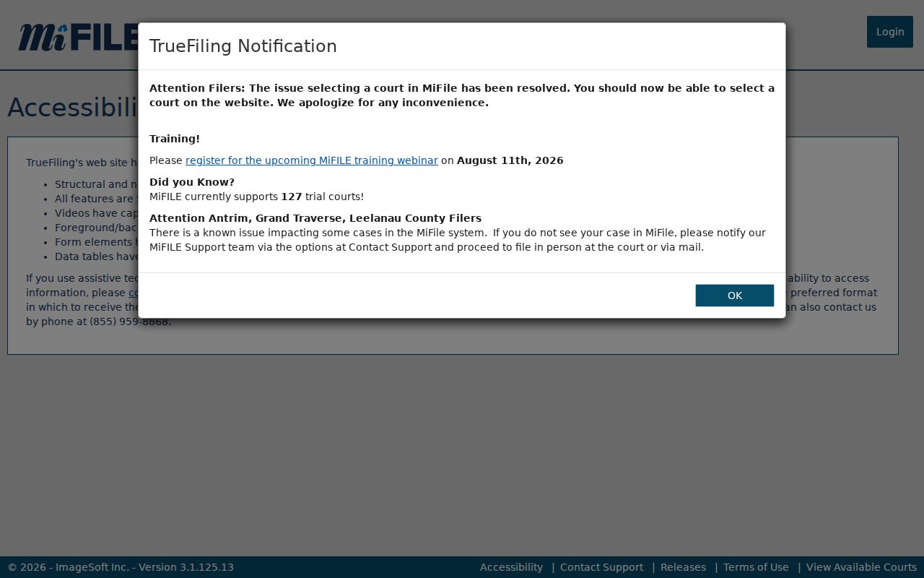Click OK to dismiss the notification
The height and width of the screenshot is (578, 924).
[734, 296]
